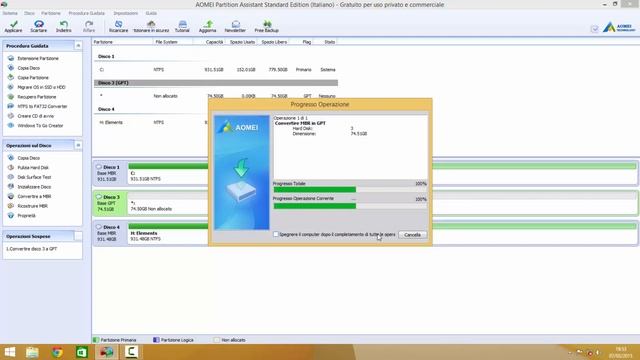This screenshot has height=360, width=640.
Task: Launch Windows To Go Creator
Action: click(40, 126)
